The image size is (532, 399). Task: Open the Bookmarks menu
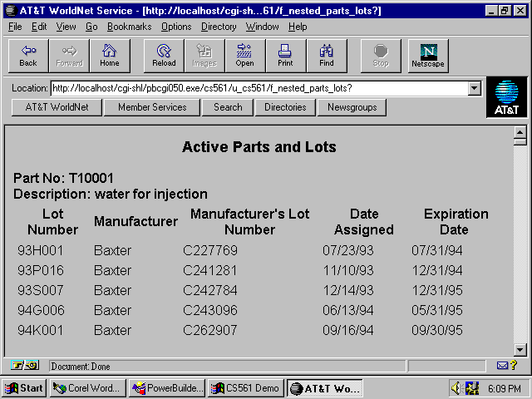[130, 27]
